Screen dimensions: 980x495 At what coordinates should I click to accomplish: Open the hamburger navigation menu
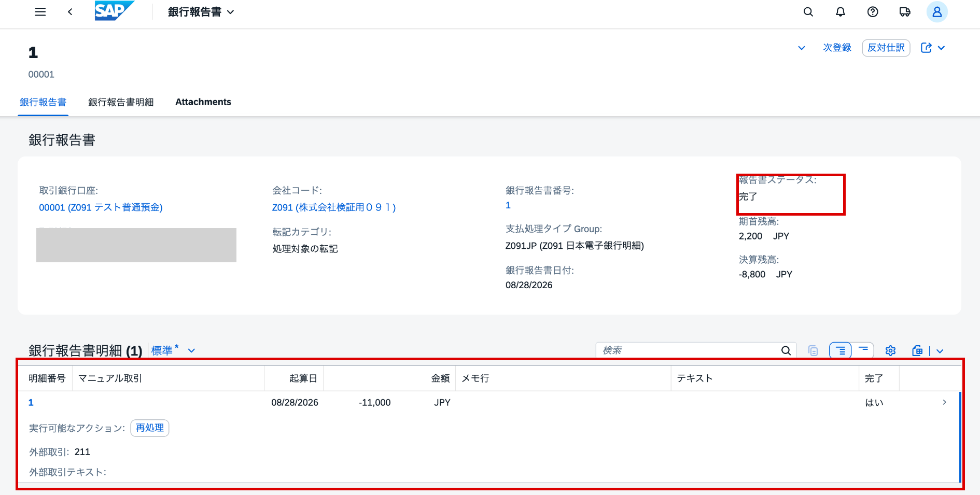pos(40,12)
